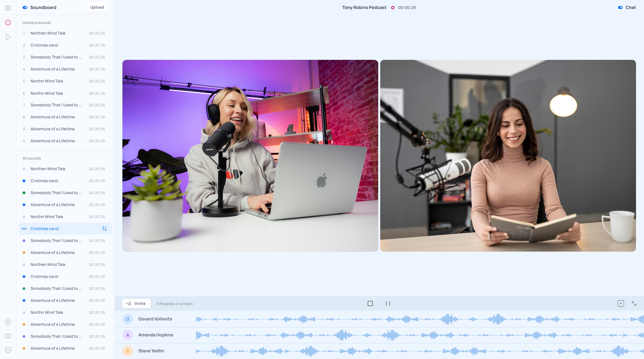Open sound settings for the selected Cristmas carol

pyautogui.click(x=104, y=229)
